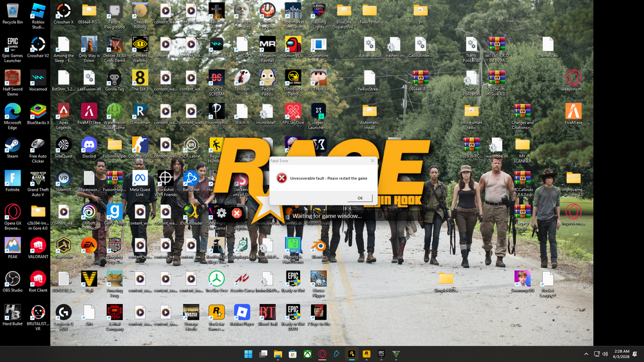
Task: Select the Ubisoft Connect icon
Action: pyautogui.click(x=89, y=217)
